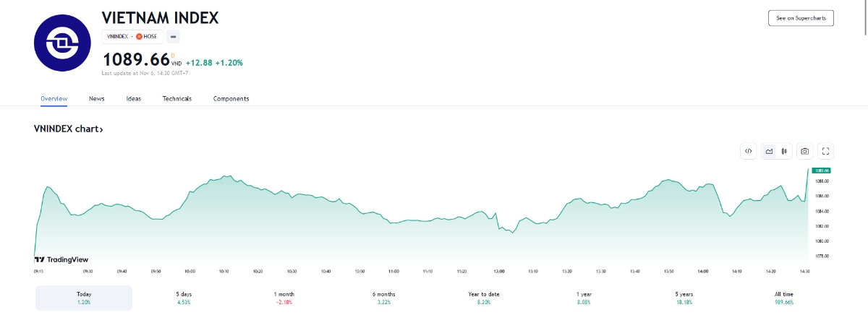Select the Today time range
868x315 pixels.
[x=84, y=298]
